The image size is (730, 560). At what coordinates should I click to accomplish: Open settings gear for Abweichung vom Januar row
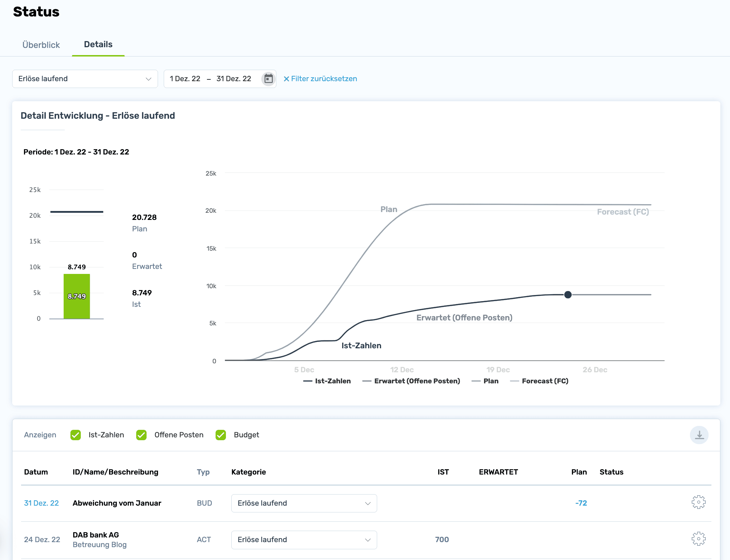click(698, 502)
